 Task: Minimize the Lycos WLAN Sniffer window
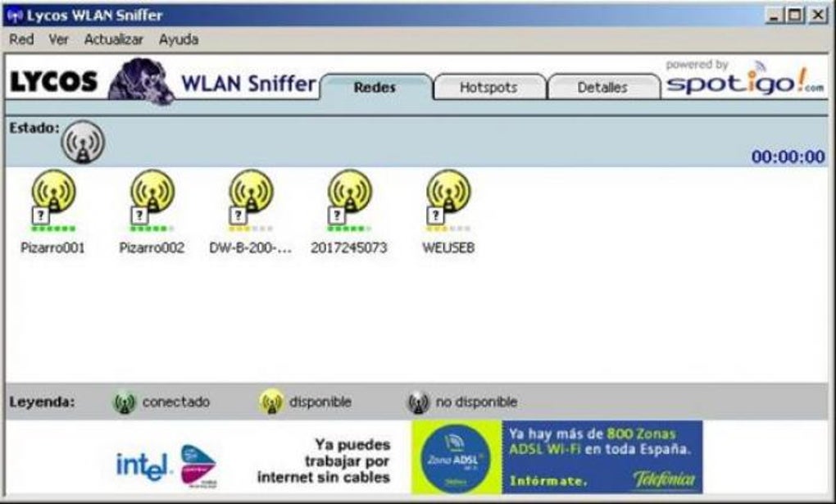click(x=775, y=16)
